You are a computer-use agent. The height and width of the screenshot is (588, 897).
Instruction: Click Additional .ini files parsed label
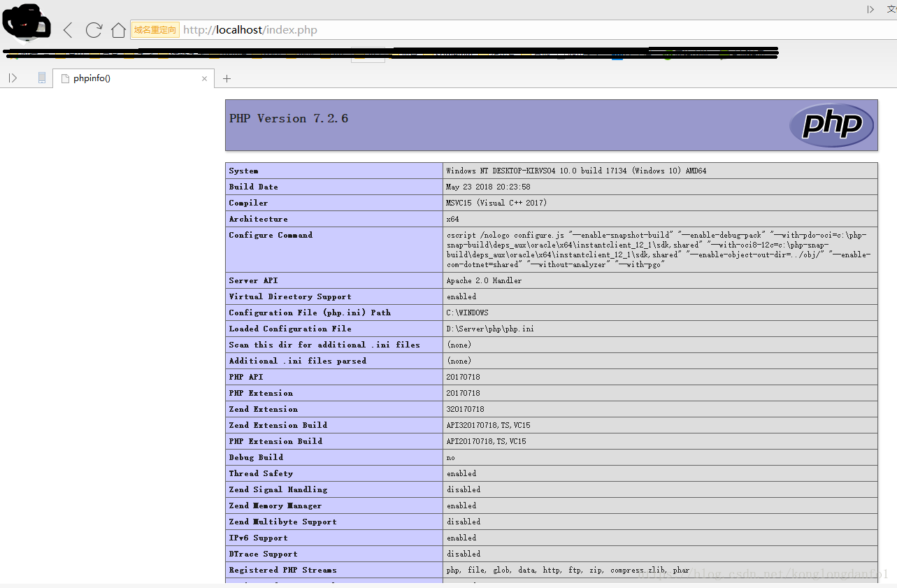297,361
